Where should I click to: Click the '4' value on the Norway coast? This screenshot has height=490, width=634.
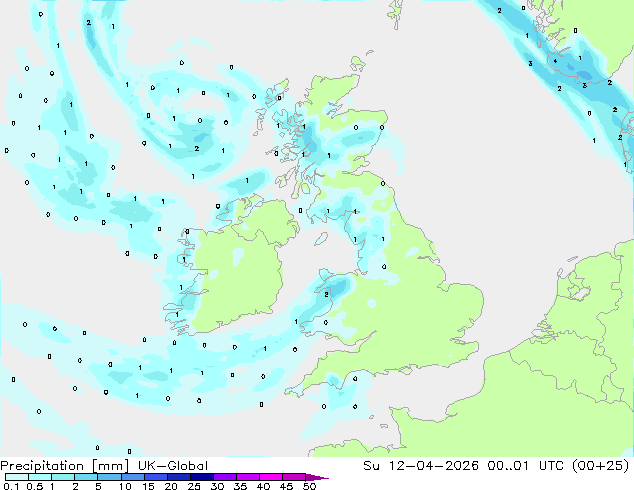[x=555, y=61]
